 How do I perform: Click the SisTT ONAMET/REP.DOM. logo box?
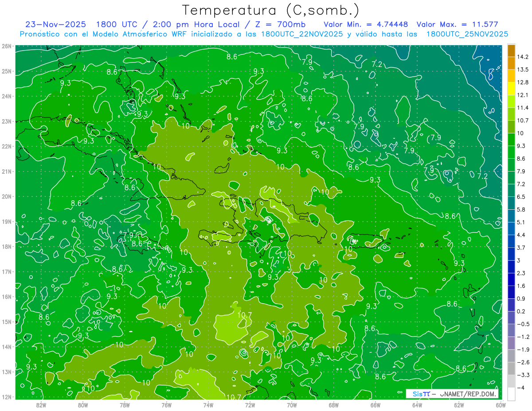[452, 394]
